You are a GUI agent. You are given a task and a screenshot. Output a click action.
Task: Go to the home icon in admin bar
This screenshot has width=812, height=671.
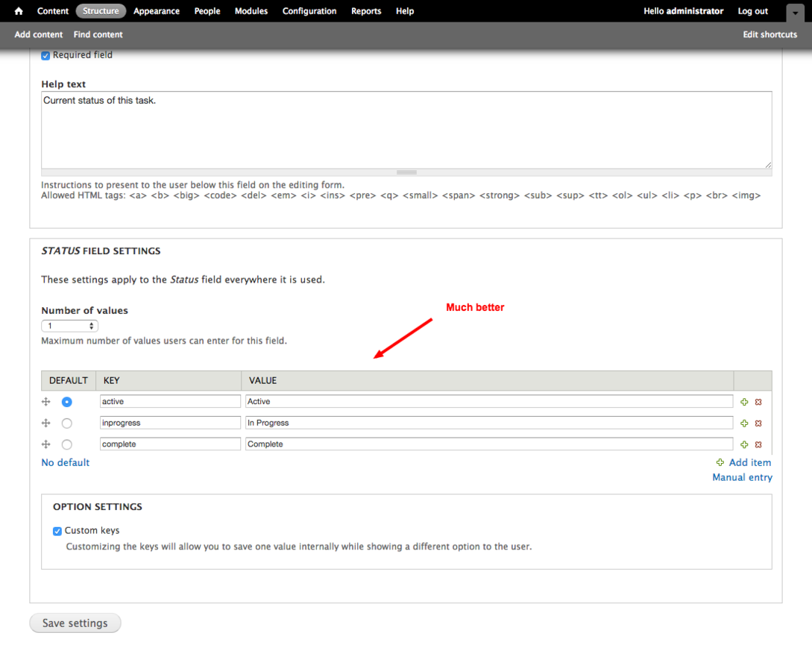[19, 11]
